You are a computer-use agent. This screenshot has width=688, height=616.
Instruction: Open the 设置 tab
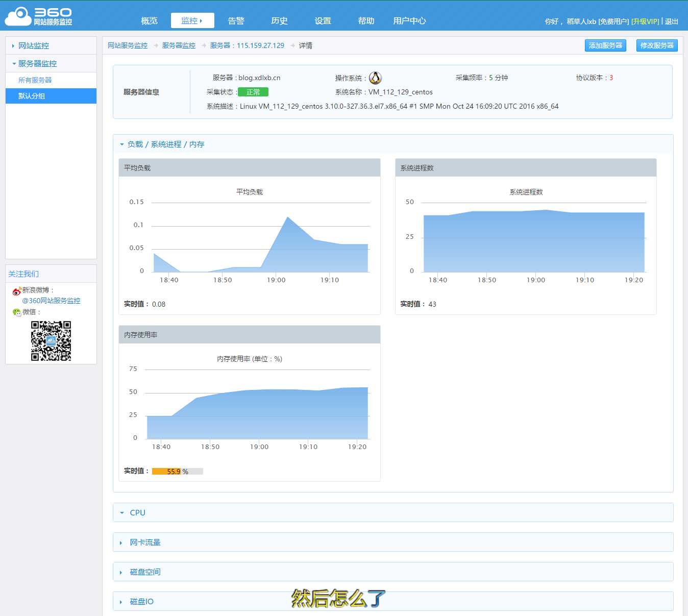point(323,21)
